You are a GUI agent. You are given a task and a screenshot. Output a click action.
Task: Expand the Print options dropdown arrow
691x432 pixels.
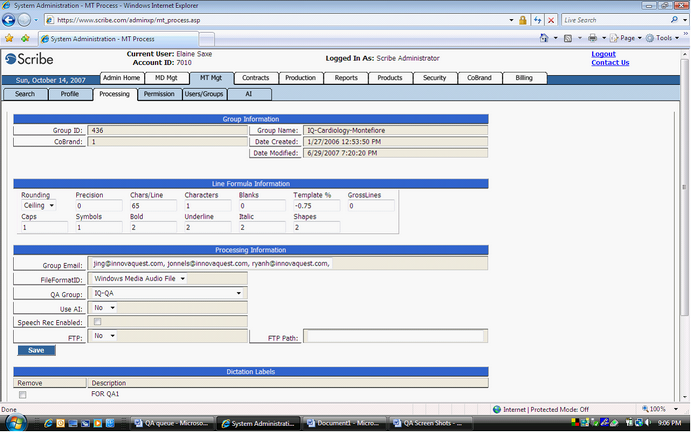click(604, 38)
